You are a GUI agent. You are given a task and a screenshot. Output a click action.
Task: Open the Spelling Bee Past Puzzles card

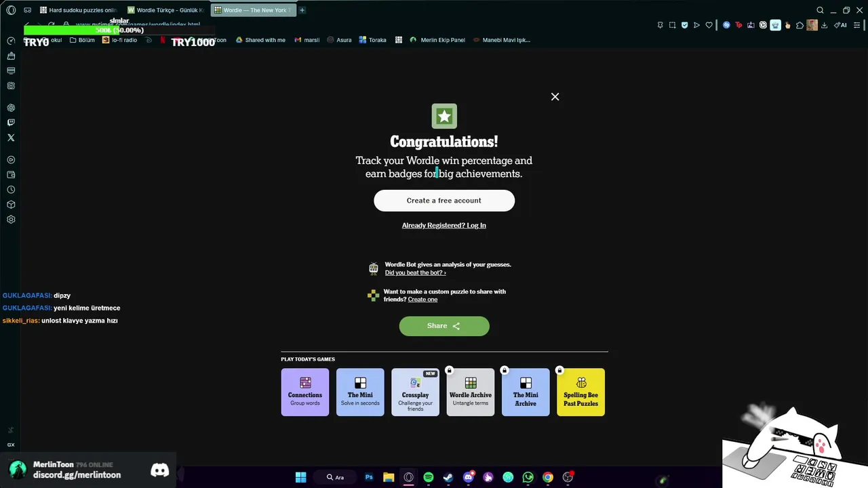tap(580, 392)
